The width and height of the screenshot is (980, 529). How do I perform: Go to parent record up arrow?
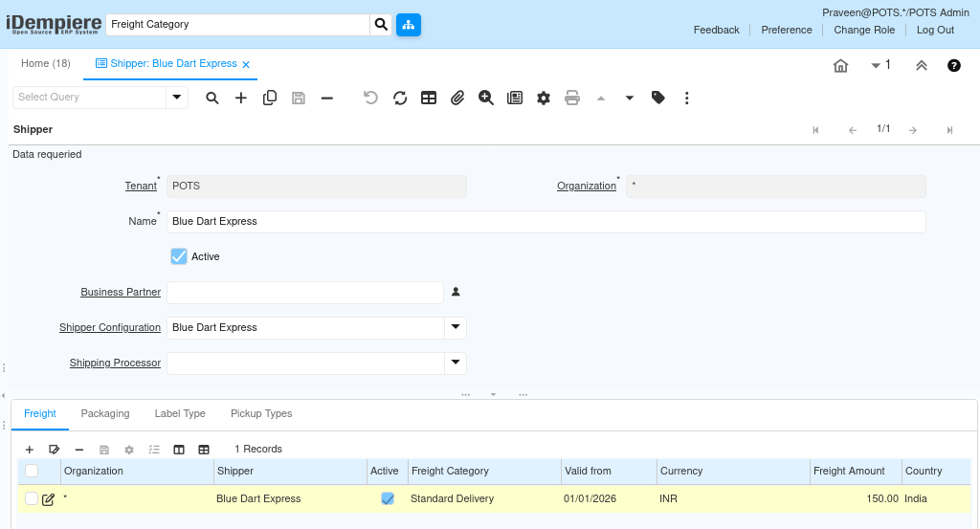[x=601, y=99]
